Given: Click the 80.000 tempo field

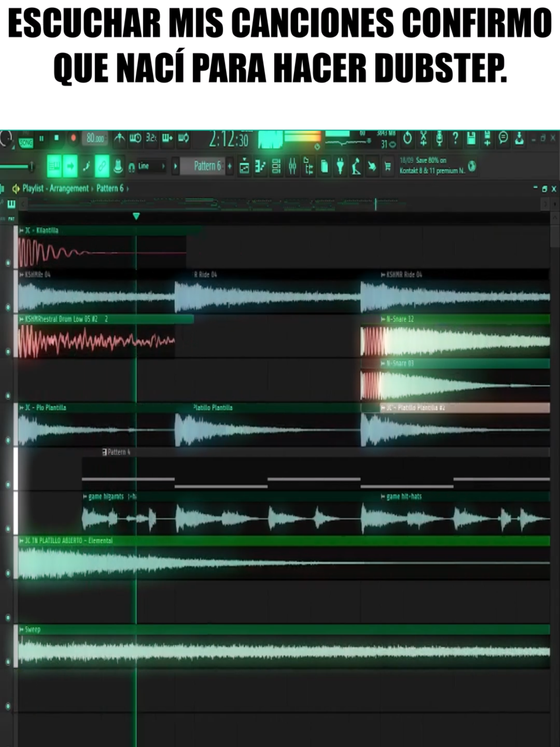Looking at the screenshot, I should [x=95, y=139].
